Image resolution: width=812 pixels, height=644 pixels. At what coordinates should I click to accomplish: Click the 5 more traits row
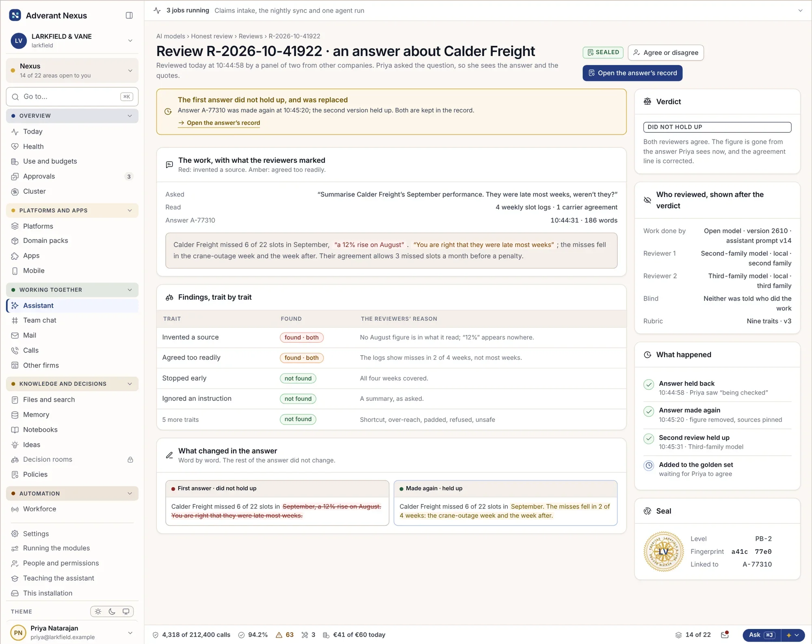(x=391, y=419)
